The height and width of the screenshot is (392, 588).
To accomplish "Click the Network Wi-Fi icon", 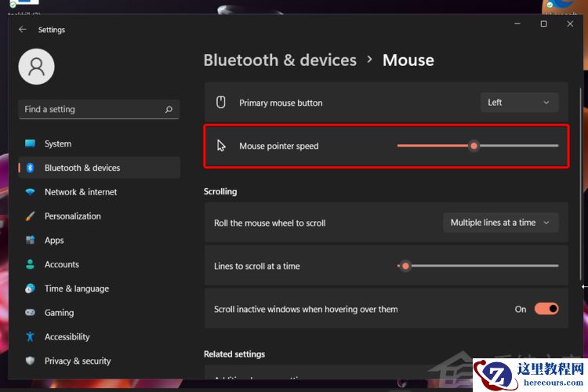I will 30,191.
